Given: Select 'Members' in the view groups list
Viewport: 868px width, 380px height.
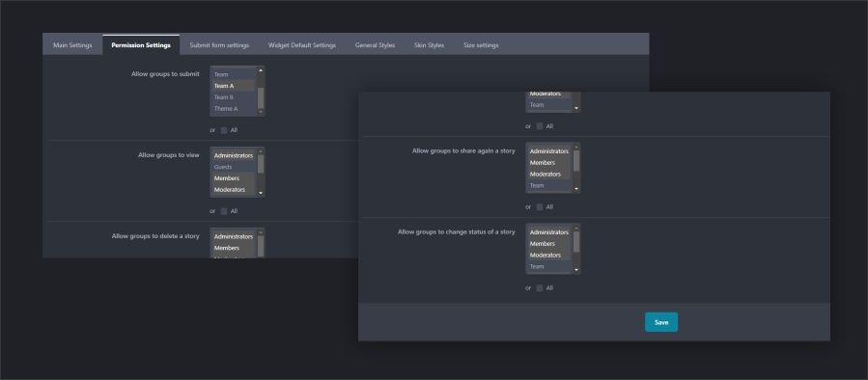Looking at the screenshot, I should pos(234,178).
